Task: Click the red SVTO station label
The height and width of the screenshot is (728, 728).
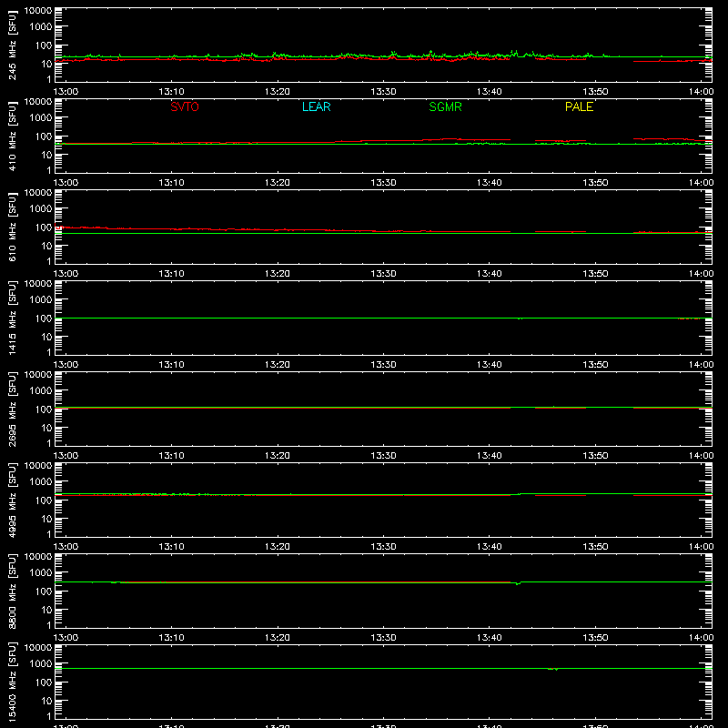Action: click(185, 106)
